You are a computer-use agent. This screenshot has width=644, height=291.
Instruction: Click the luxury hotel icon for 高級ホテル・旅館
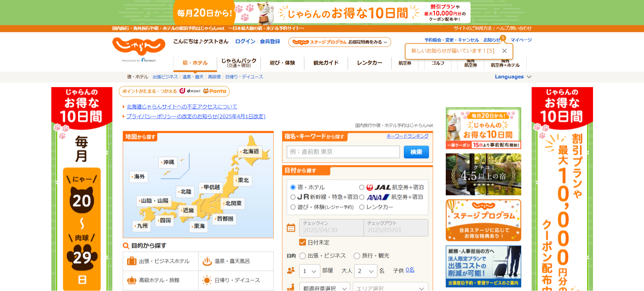132,280
